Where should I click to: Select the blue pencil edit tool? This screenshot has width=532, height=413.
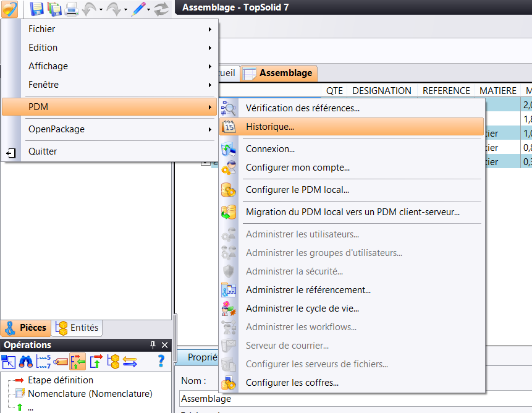pos(138,9)
